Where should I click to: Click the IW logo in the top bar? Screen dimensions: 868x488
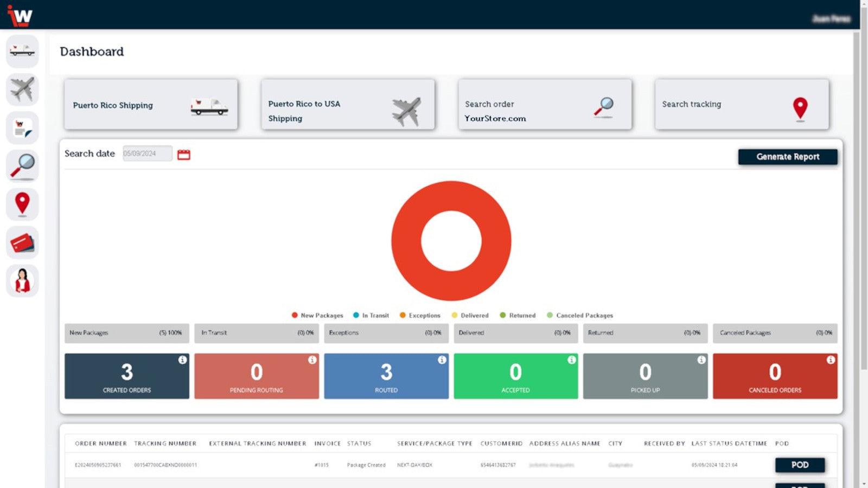(20, 15)
